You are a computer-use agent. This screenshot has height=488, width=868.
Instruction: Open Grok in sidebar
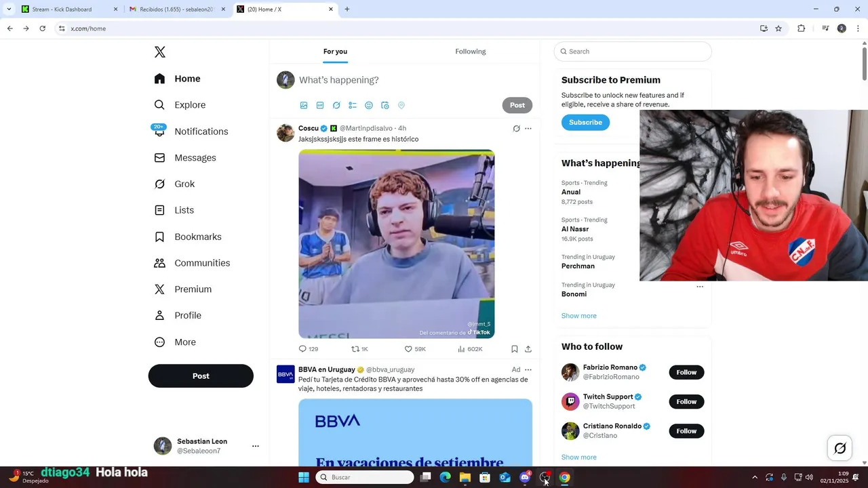pos(174,184)
